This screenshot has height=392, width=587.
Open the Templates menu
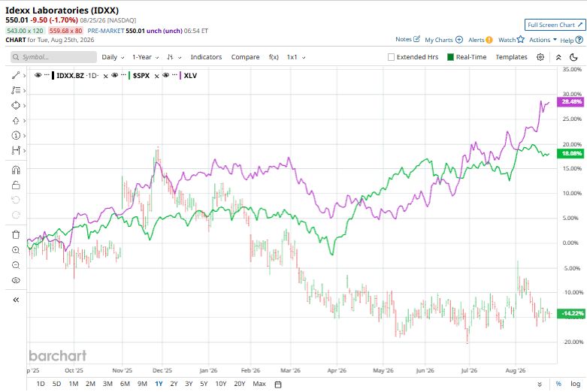[511, 57]
